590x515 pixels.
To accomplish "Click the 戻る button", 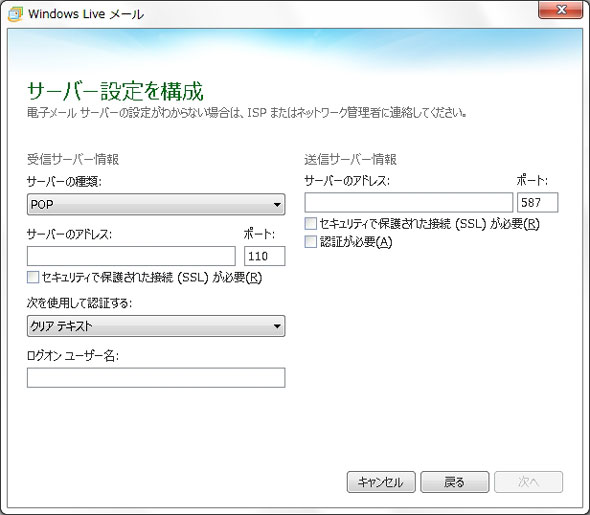I will [455, 482].
